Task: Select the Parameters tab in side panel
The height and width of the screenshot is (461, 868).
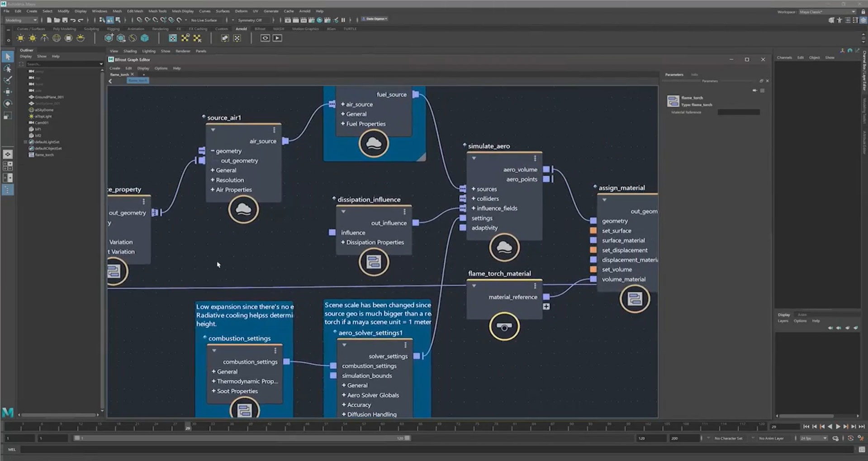Action: tap(674, 75)
